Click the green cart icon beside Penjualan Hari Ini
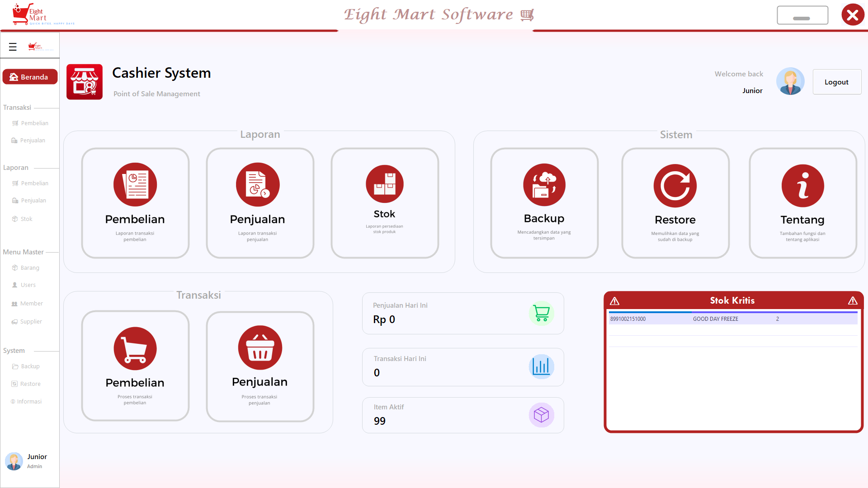This screenshot has width=868, height=488. (541, 313)
